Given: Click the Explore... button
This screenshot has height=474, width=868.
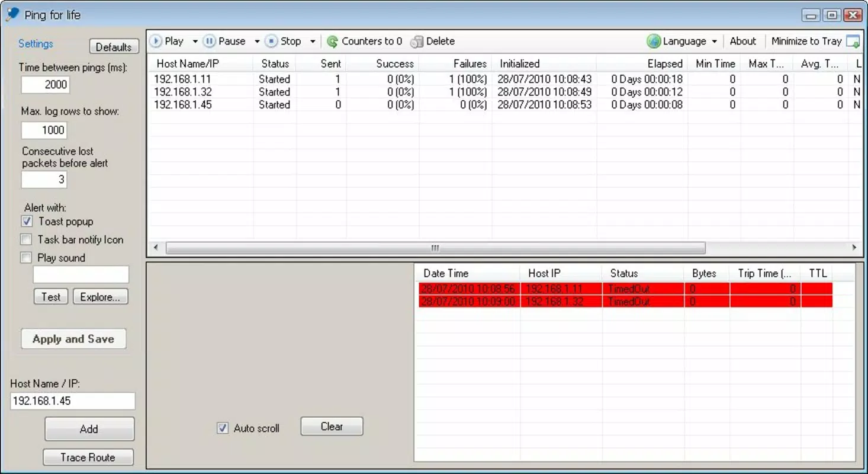Looking at the screenshot, I should pyautogui.click(x=101, y=297).
